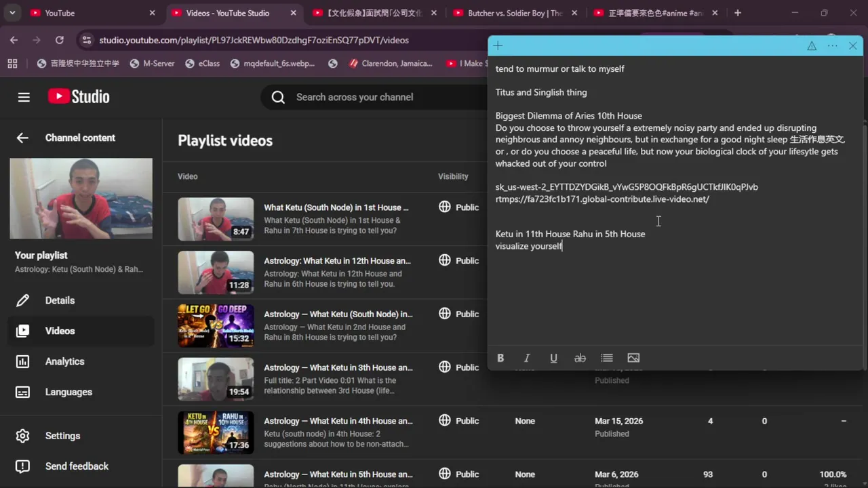Open thumbnail of the 19:54 video
This screenshot has width=868, height=488.
216,380
